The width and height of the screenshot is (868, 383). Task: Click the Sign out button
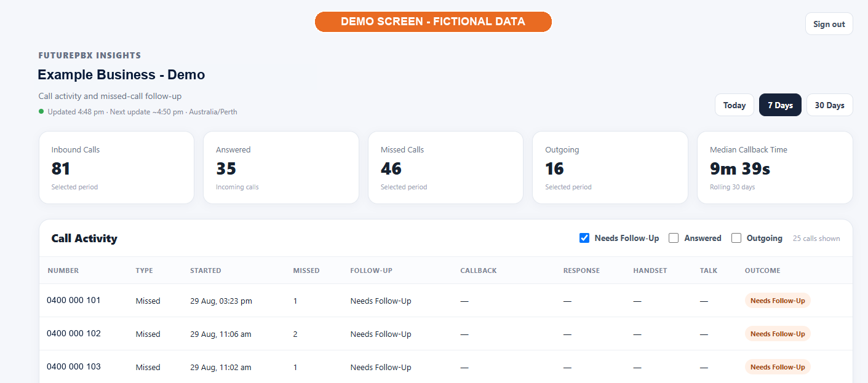tap(829, 24)
